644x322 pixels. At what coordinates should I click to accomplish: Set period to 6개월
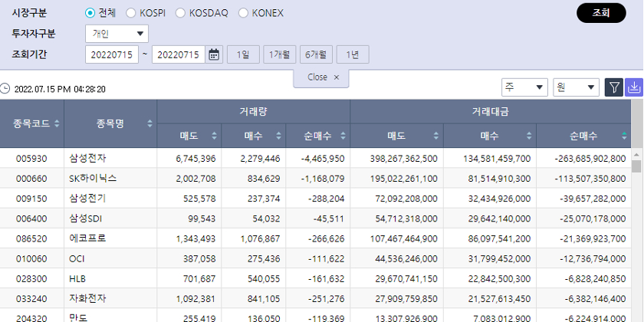316,54
